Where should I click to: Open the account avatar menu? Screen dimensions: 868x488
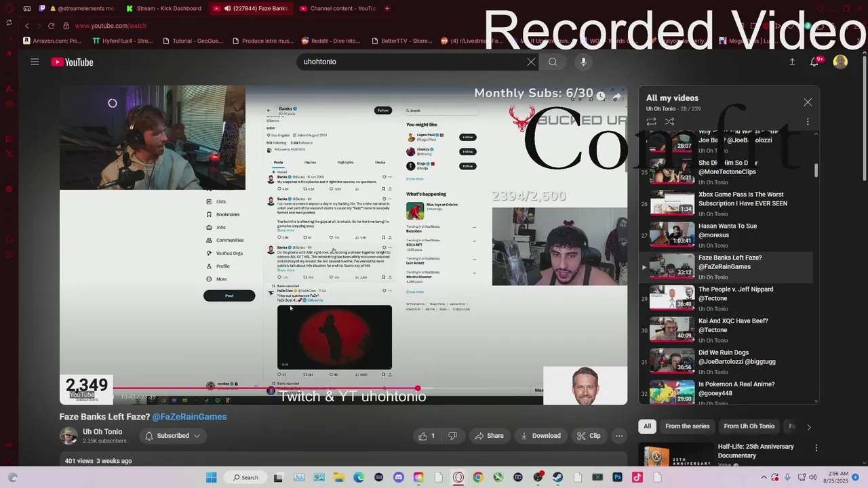[x=840, y=62]
